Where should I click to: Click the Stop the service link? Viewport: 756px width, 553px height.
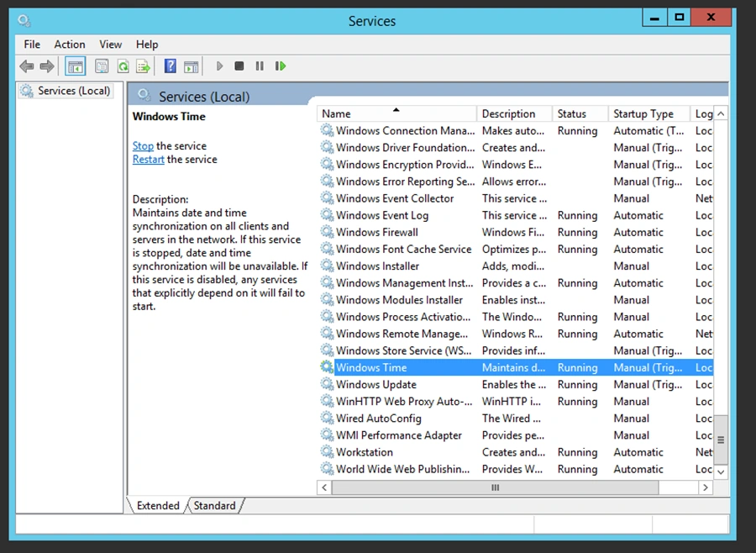pos(143,146)
